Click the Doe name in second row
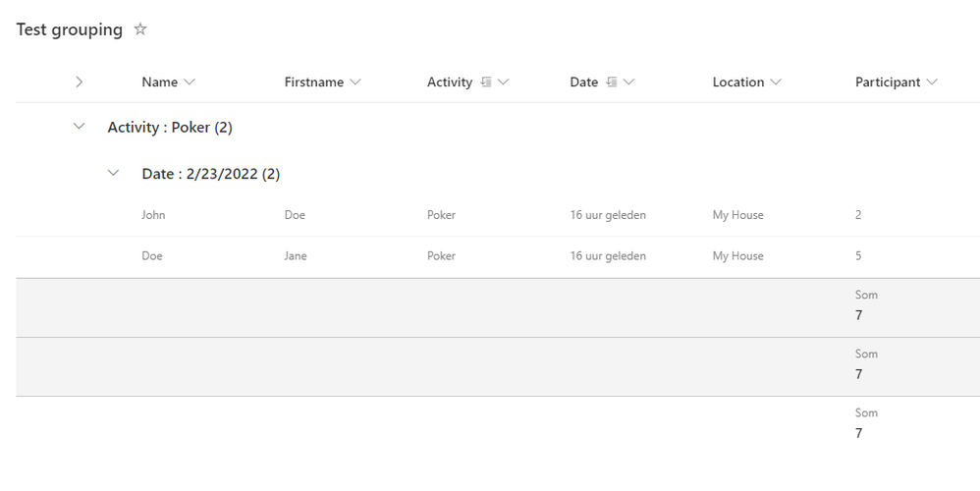 tap(152, 256)
